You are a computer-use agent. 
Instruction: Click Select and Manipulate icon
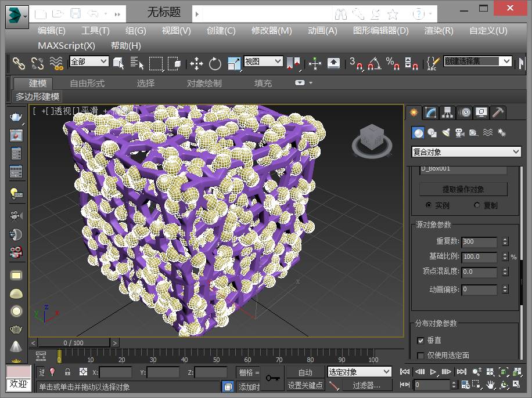click(315, 63)
